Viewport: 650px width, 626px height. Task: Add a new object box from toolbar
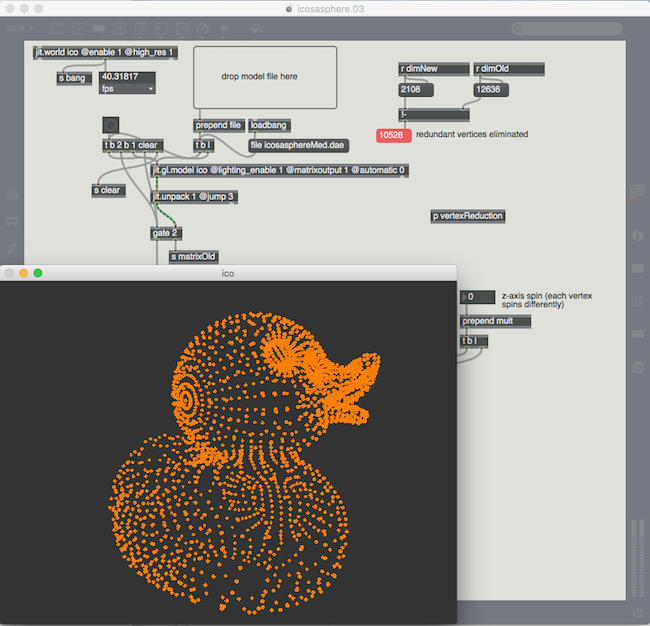[x=57, y=29]
